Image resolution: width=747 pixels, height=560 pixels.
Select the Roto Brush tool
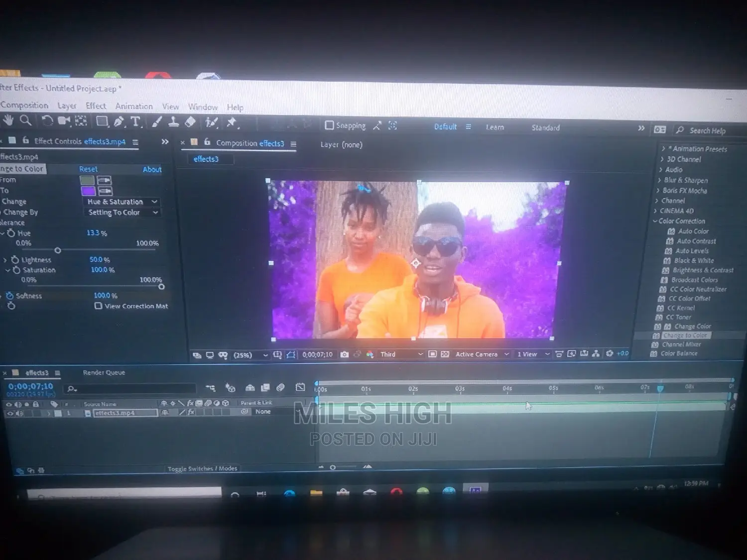(212, 122)
